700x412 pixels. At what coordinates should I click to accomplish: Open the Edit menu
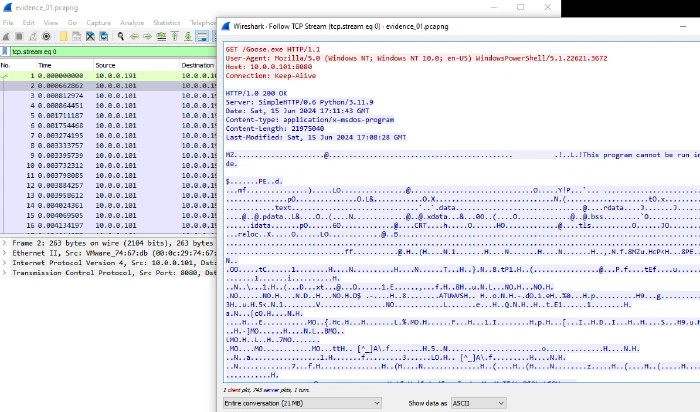click(29, 22)
